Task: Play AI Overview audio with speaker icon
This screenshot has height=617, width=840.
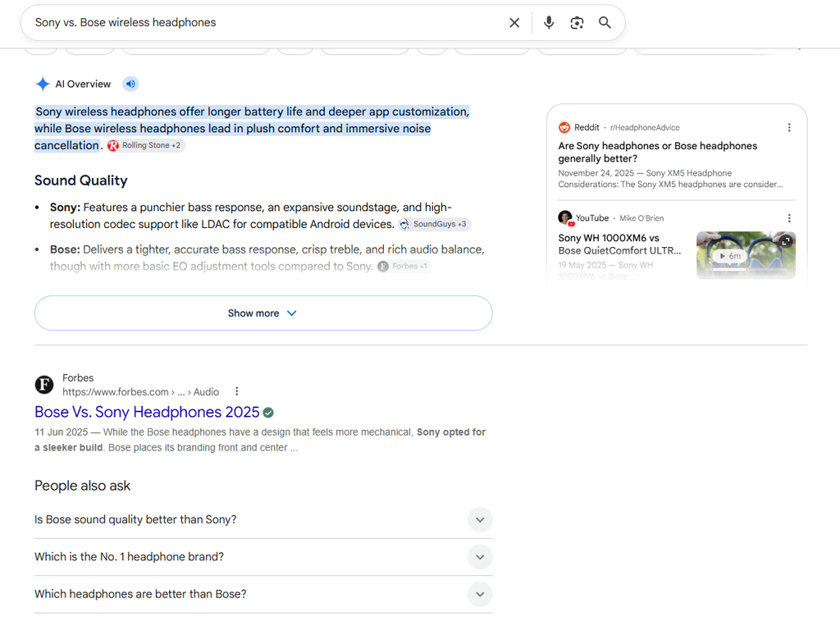Action: click(x=130, y=84)
